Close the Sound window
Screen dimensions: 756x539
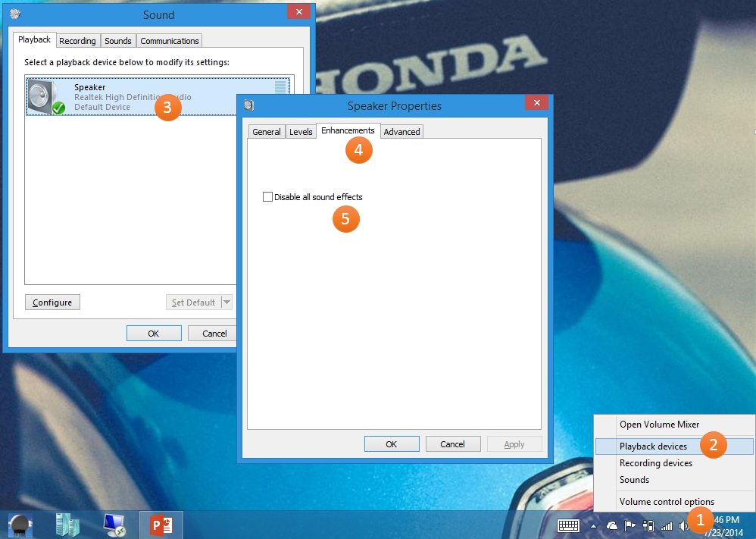tap(299, 11)
